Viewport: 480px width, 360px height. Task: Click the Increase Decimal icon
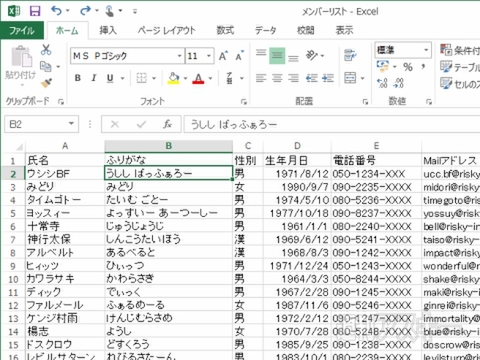click(x=382, y=83)
